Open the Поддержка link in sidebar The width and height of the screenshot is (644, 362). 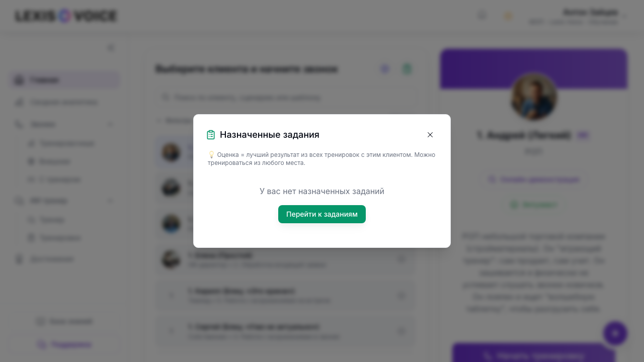64,344
